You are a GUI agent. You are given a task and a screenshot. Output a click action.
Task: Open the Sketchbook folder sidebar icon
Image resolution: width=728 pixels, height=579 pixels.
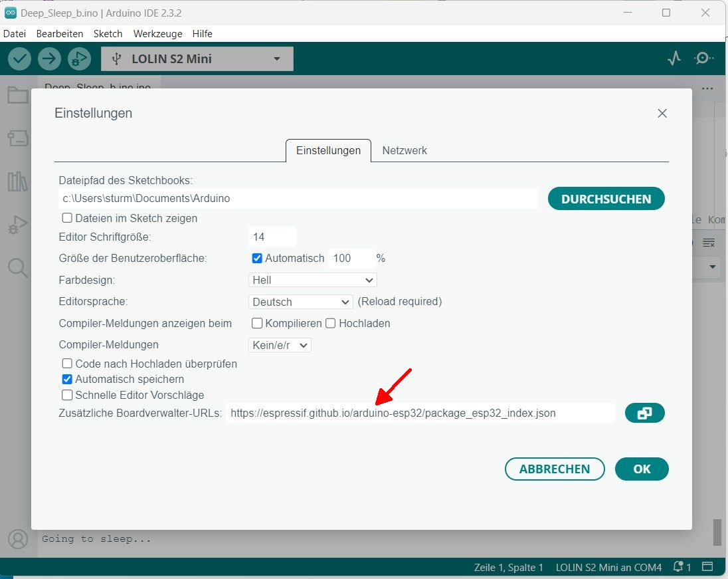pyautogui.click(x=17, y=96)
